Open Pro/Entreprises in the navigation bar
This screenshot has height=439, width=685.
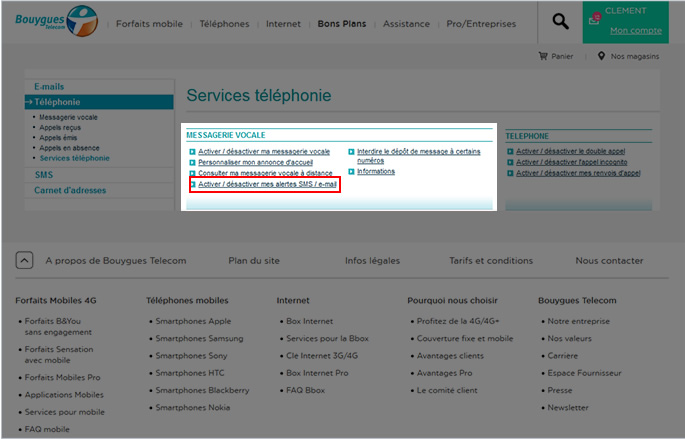point(481,24)
